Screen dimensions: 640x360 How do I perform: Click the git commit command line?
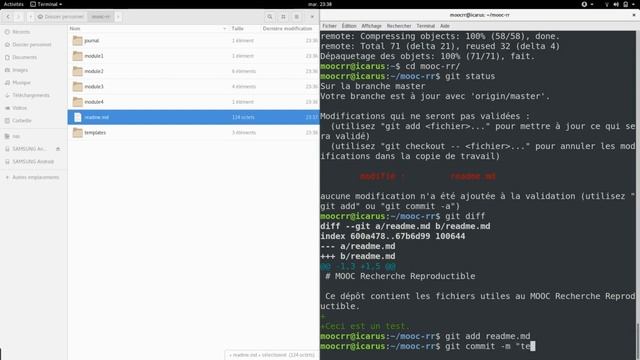(x=428, y=346)
